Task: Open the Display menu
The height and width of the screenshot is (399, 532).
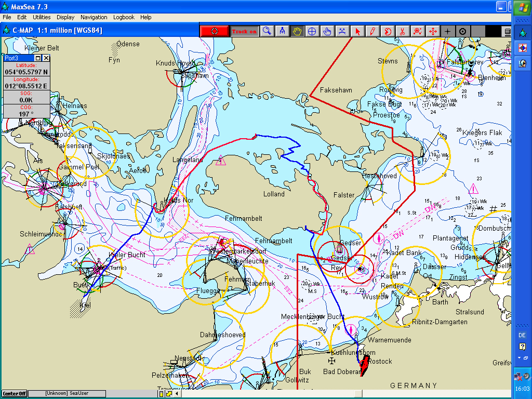Action: [x=65, y=17]
